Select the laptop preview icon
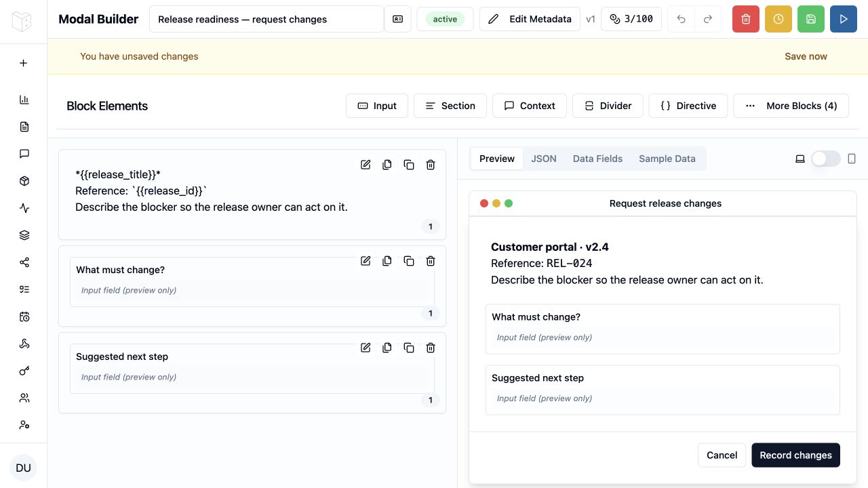This screenshot has height=488, width=868. (800, 159)
